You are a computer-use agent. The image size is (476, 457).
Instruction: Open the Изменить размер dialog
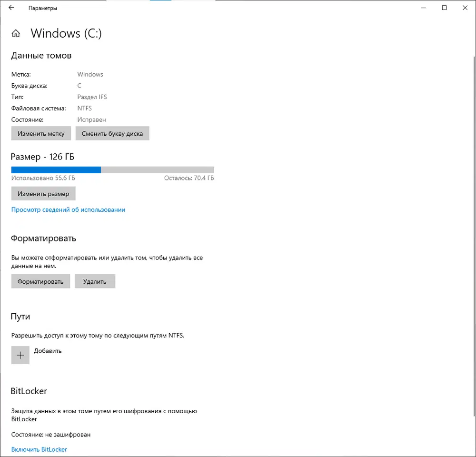[43, 193]
